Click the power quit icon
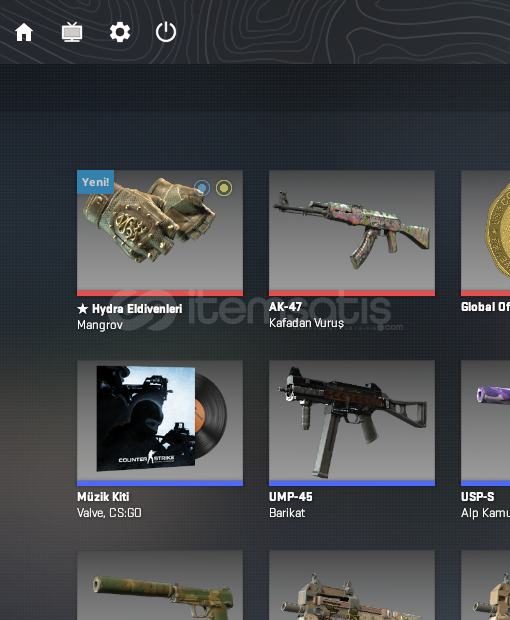 click(166, 32)
